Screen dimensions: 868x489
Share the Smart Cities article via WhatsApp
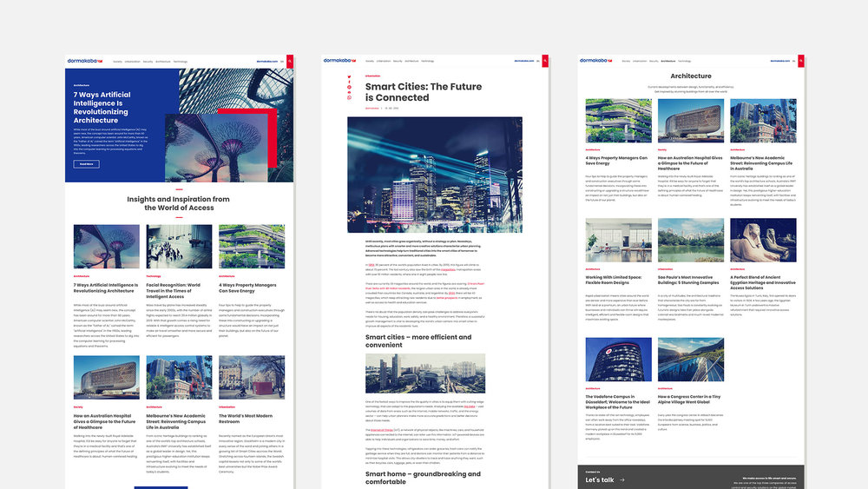click(349, 97)
